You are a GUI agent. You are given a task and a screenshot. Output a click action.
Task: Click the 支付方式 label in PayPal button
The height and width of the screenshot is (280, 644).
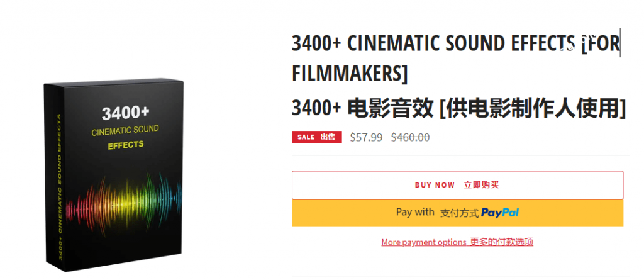click(x=459, y=213)
